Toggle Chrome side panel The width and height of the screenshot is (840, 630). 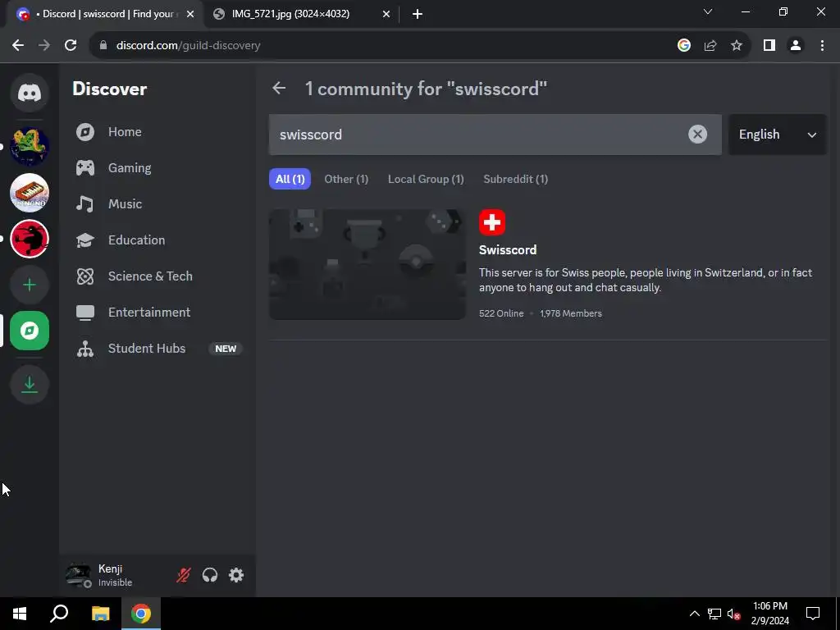[769, 46]
